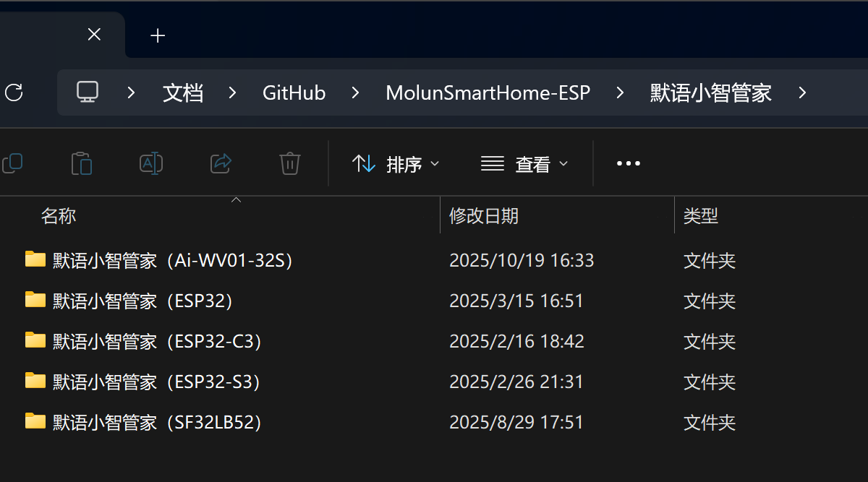Screen dimensions: 868x482
Task: Add a new tab with plus button
Action: (x=158, y=35)
